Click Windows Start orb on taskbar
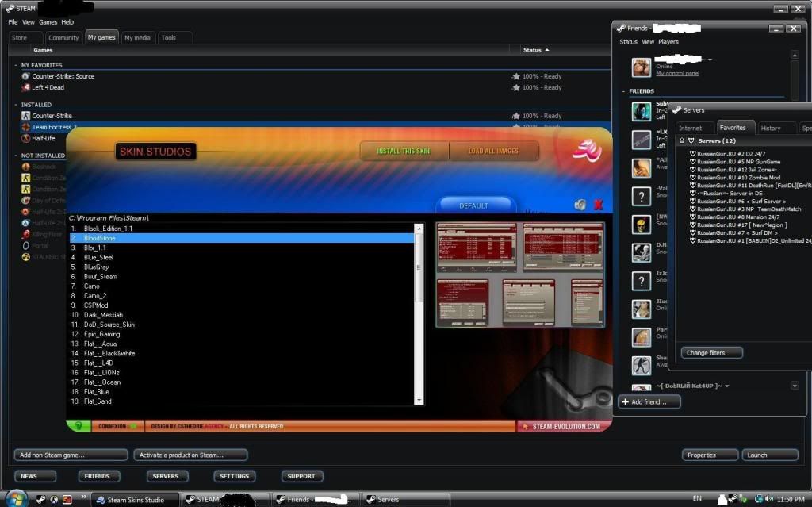 pos(16,498)
